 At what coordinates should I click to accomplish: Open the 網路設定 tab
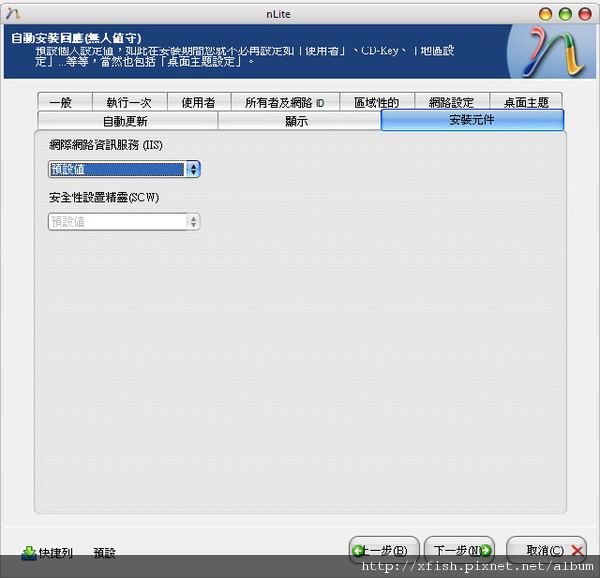452,102
